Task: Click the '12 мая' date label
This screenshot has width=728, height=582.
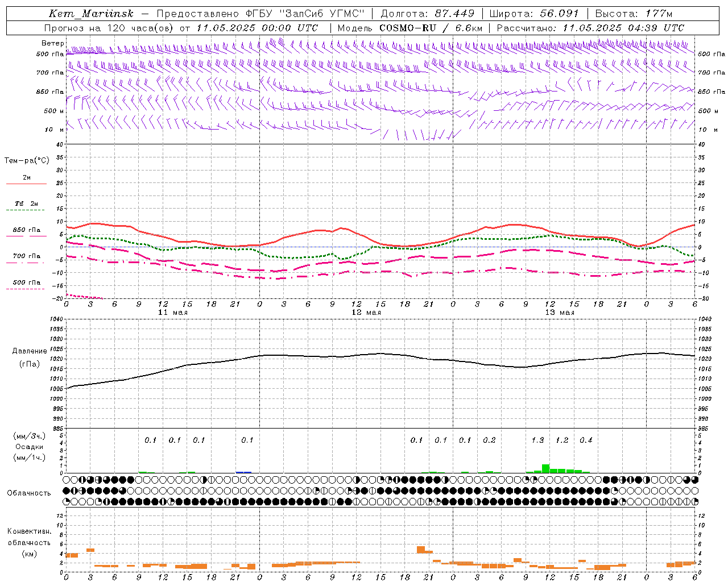Action: pos(366,313)
